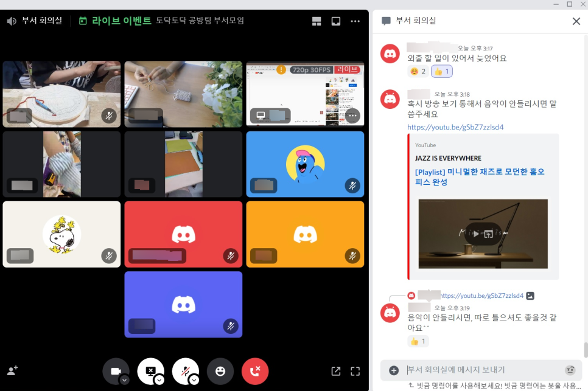The height and width of the screenshot is (391, 588).
Task: Open more options in call header
Action: 355,21
